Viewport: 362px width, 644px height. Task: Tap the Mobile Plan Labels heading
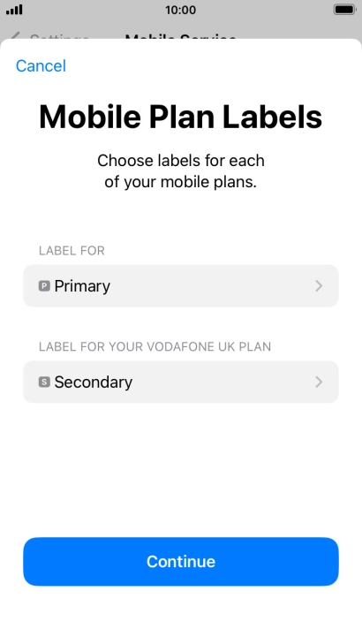[181, 117]
